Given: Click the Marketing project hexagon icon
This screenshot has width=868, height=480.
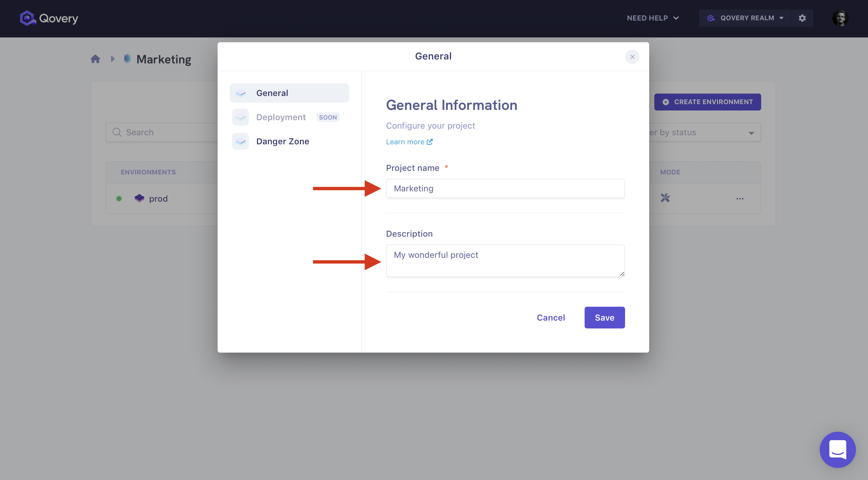Looking at the screenshot, I should pyautogui.click(x=127, y=59).
